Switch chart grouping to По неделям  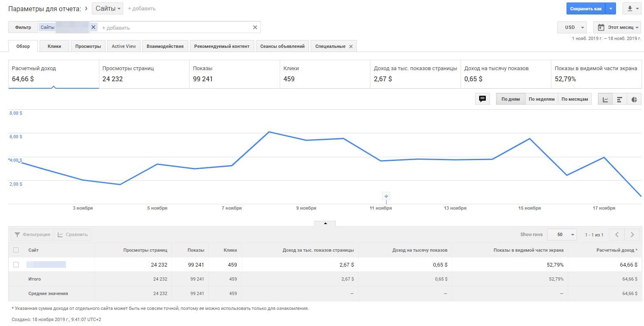(541, 99)
